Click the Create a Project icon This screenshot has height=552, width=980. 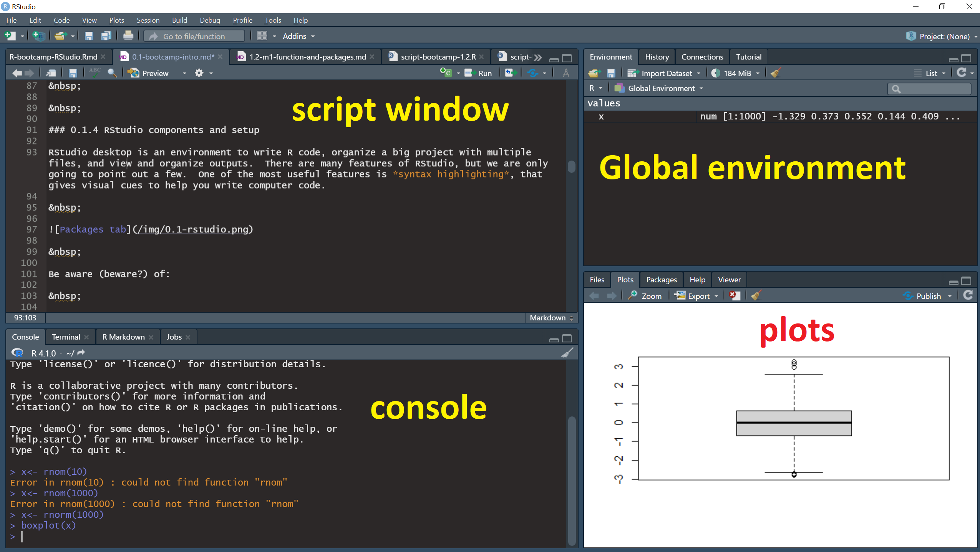tap(39, 36)
